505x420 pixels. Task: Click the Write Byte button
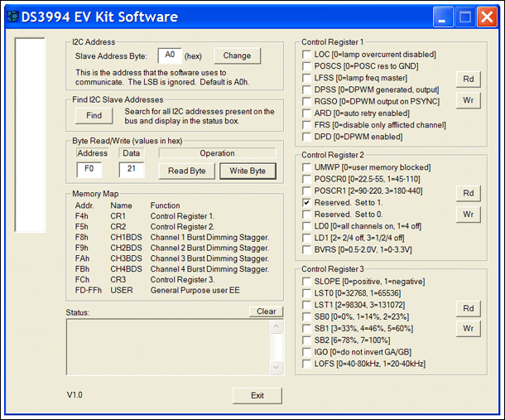(248, 171)
